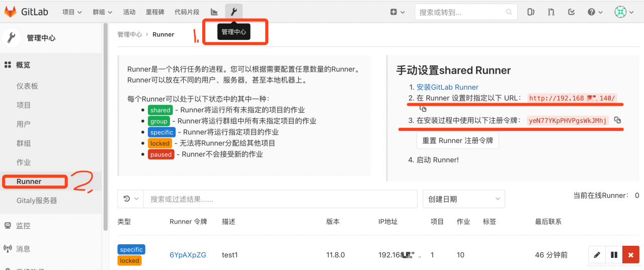Click the 手动设置shared Runner heading
This screenshot has height=270, width=644.
[x=453, y=71]
